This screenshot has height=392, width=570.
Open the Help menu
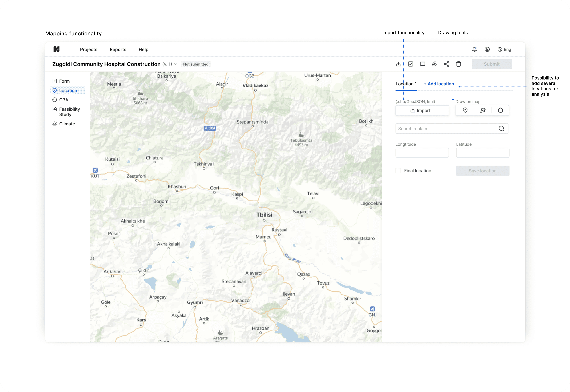(143, 49)
